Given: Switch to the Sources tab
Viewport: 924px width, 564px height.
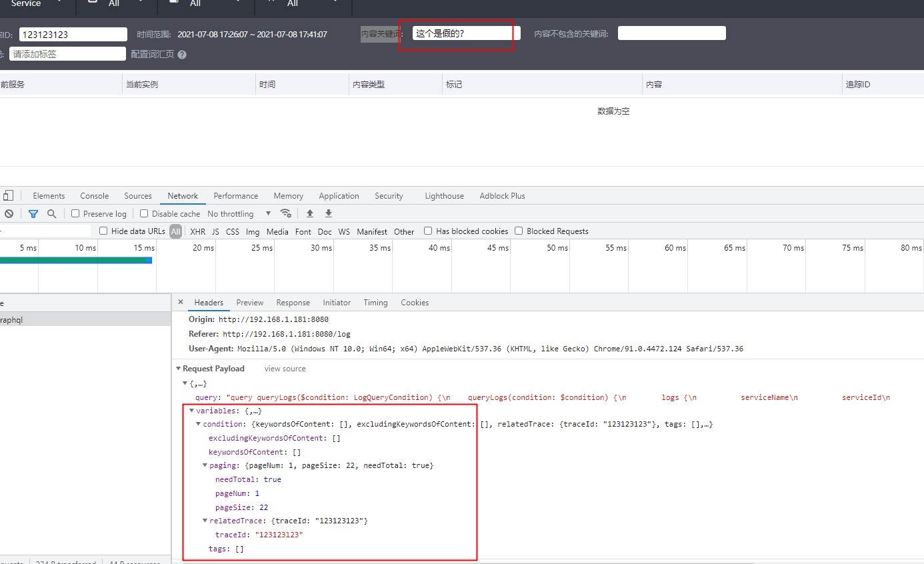Looking at the screenshot, I should pyautogui.click(x=138, y=196).
